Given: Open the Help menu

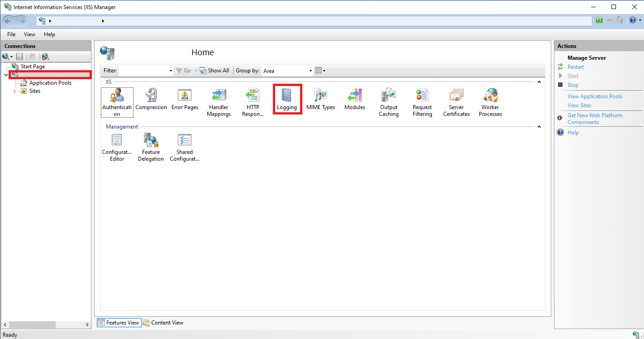Looking at the screenshot, I should [x=49, y=34].
